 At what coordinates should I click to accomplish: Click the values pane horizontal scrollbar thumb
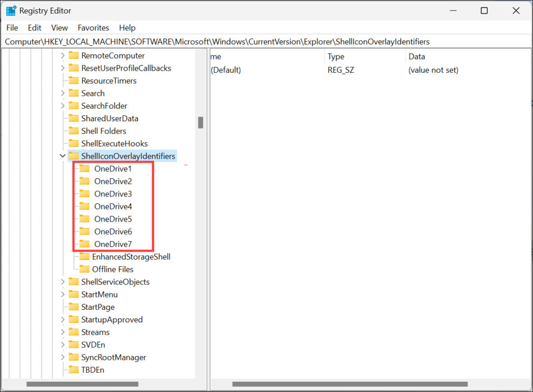[350, 384]
